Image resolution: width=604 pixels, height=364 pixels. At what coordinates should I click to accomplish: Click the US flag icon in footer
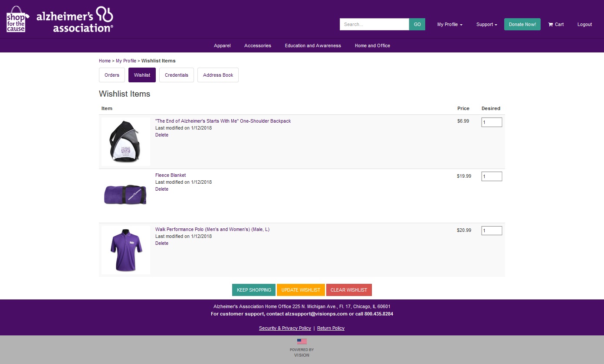click(x=302, y=341)
